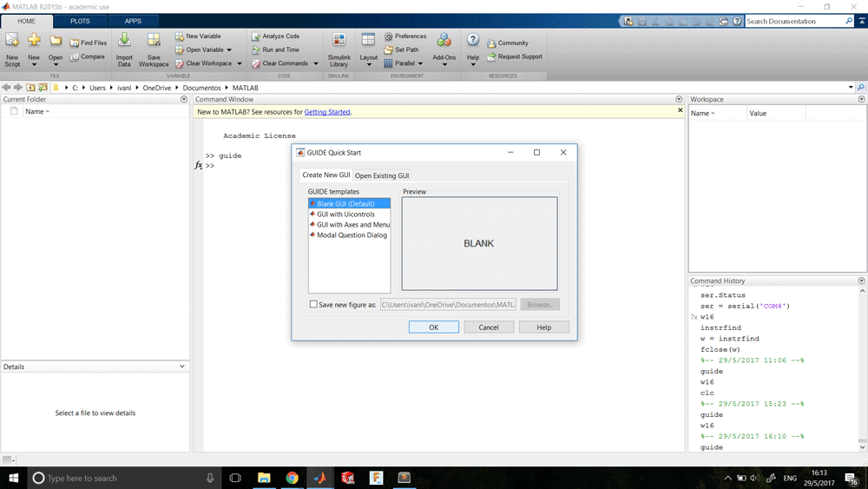Screen dimensions: 868x489
Task: Open the Command Window actions menu
Action: pyautogui.click(x=679, y=99)
